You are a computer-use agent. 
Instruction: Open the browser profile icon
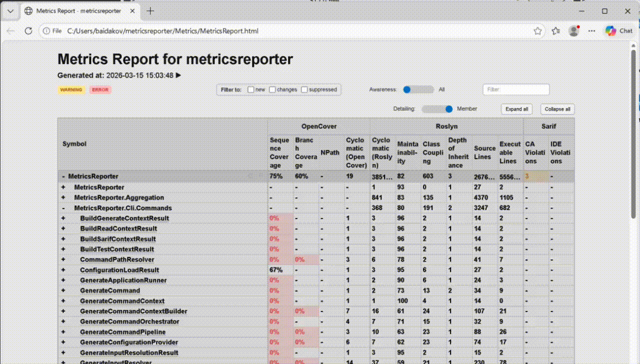[573, 30]
